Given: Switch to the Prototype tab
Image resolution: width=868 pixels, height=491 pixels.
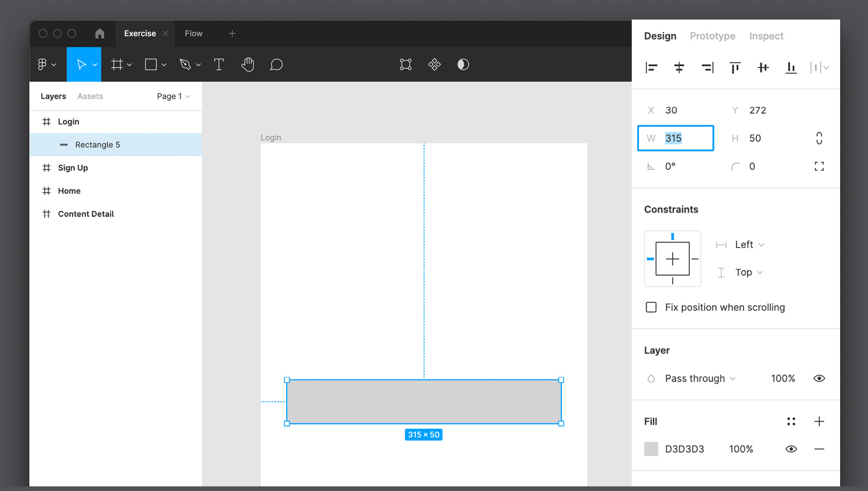Looking at the screenshot, I should pos(712,36).
